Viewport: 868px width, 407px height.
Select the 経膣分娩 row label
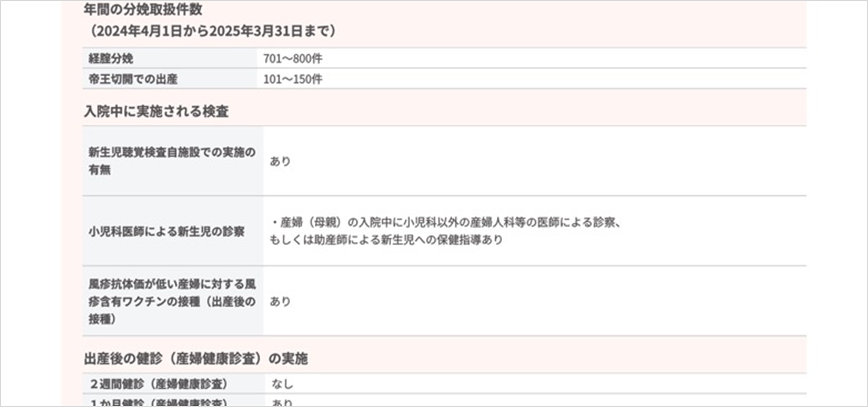tap(111, 59)
